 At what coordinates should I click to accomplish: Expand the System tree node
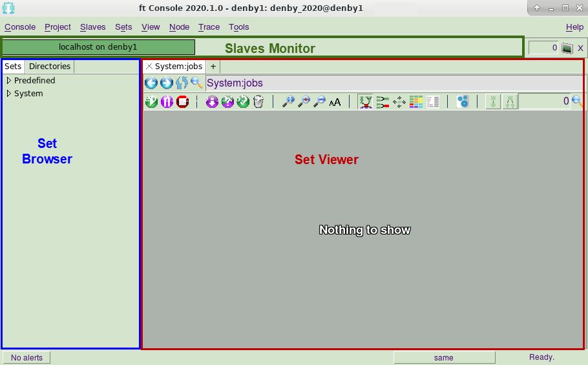coord(9,94)
